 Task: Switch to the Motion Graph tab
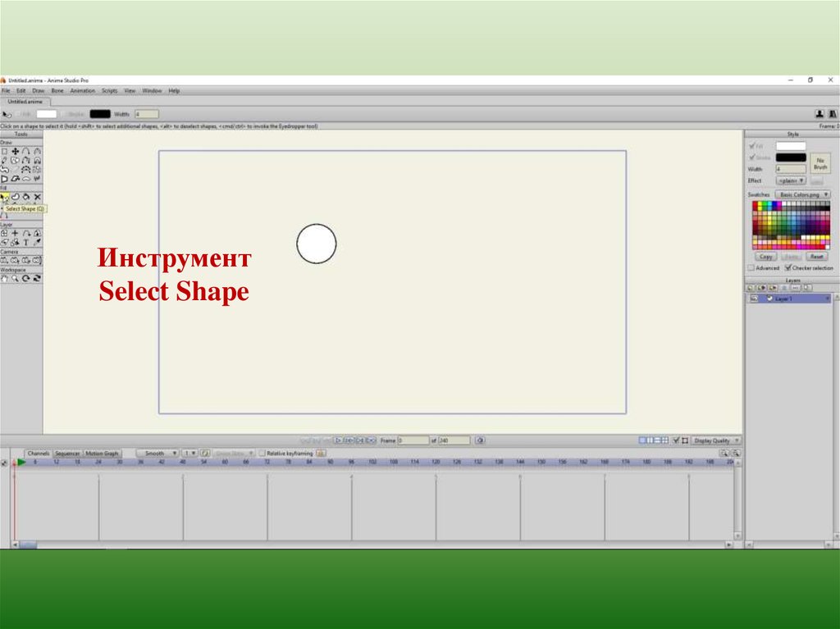click(103, 453)
